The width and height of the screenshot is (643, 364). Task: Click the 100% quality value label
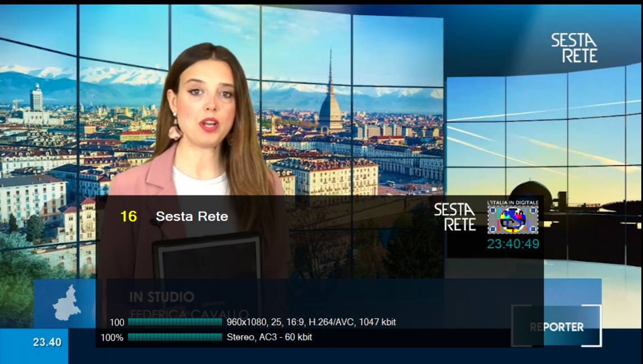[112, 338]
